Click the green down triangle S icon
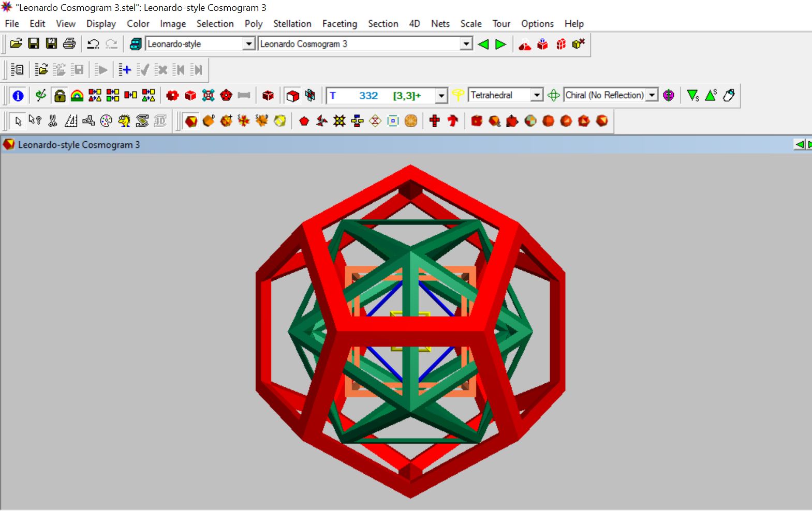This screenshot has width=812, height=511. (693, 95)
